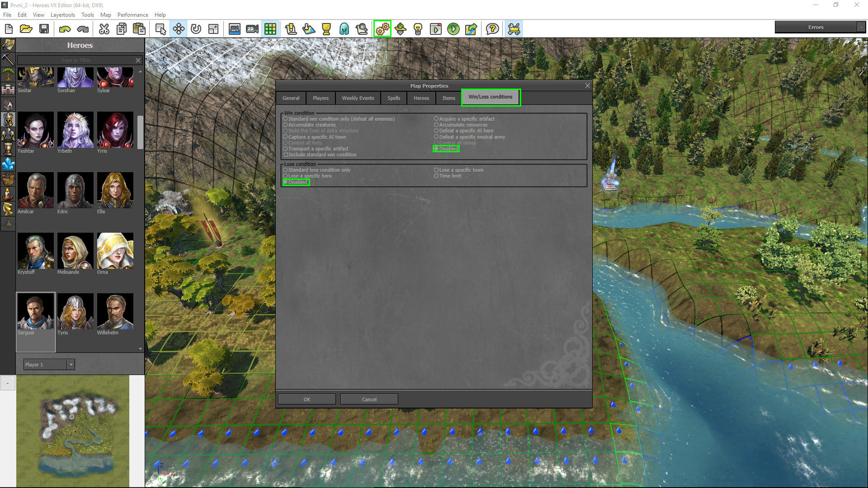The image size is (868, 488).
Task: Select Standard lose condition only
Action: tap(316, 170)
